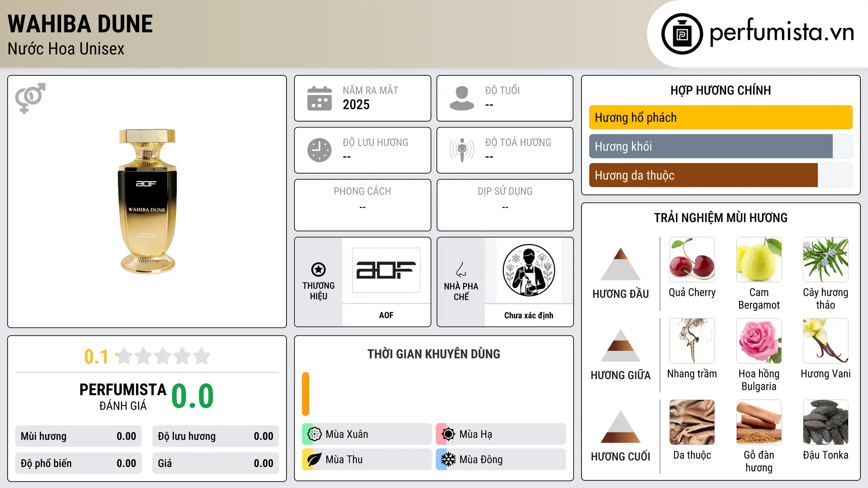Image resolution: width=868 pixels, height=488 pixels.
Task: Select the Mùa Xuân season row
Action: 367,434
